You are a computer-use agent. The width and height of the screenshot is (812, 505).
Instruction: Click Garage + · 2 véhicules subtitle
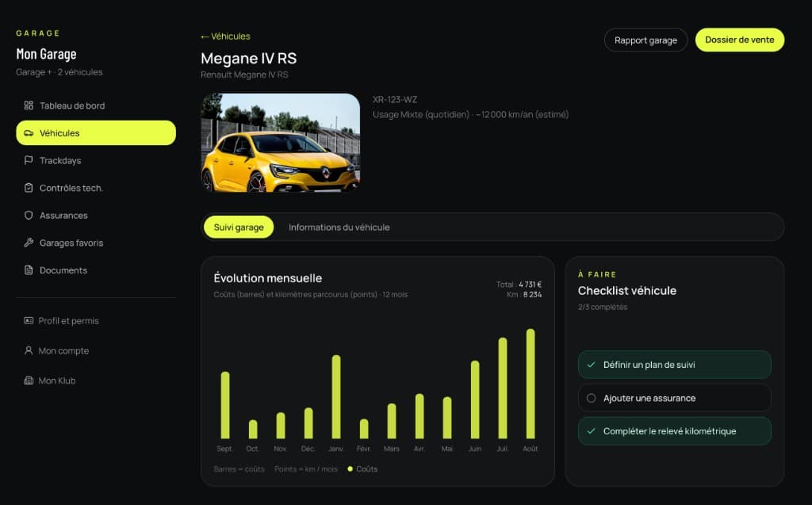pos(59,72)
